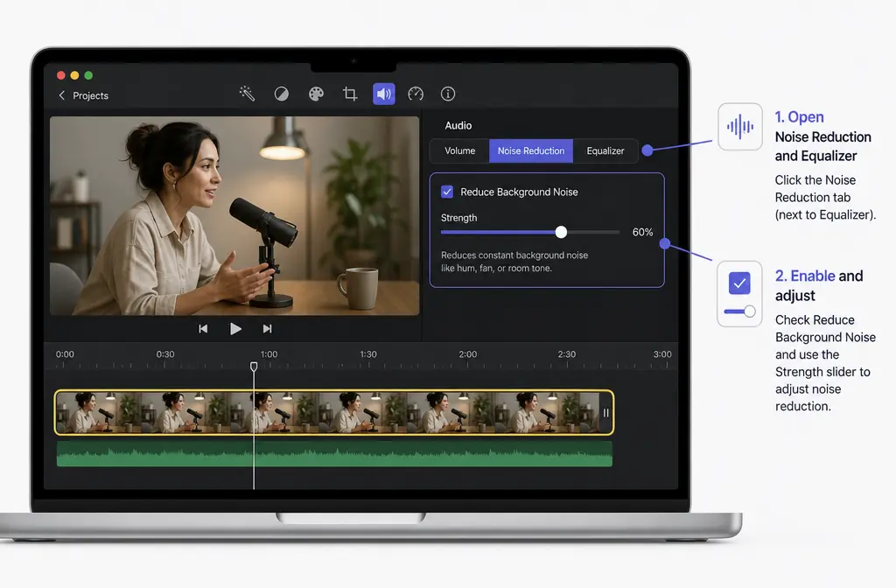The width and height of the screenshot is (896, 588).
Task: Click the 60% strength value
Action: click(x=642, y=232)
